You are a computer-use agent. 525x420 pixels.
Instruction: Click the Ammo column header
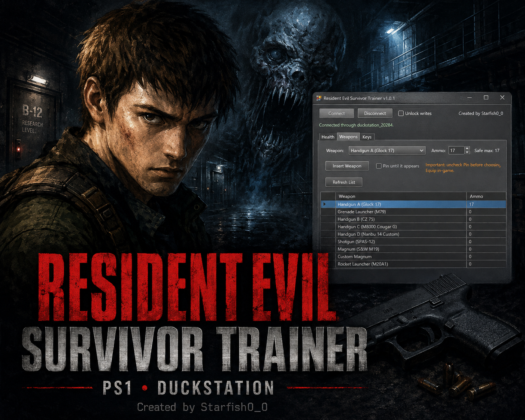click(x=486, y=196)
